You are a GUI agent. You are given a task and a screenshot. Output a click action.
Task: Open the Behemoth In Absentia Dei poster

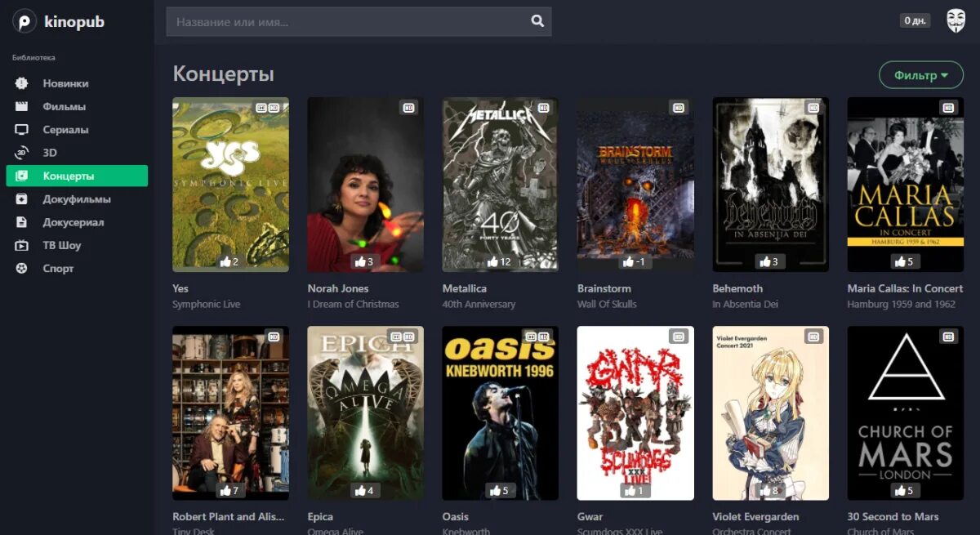tap(770, 185)
